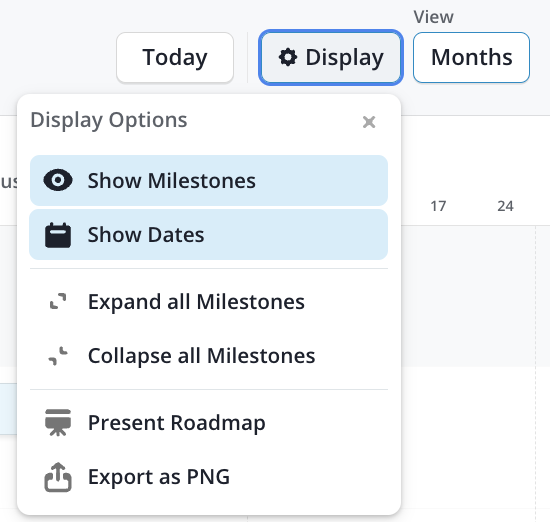This screenshot has width=550, height=522.
Task: Open the Display options dropdown button
Action: coord(331,58)
